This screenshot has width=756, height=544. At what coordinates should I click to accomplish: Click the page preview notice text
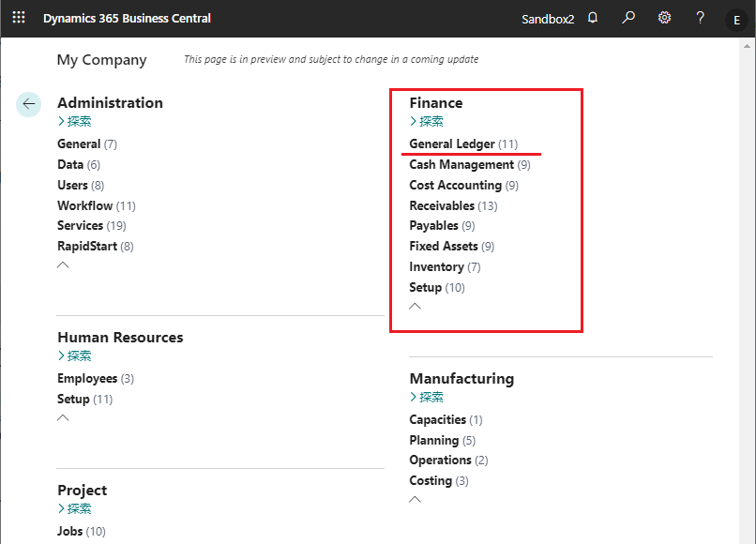(x=331, y=59)
